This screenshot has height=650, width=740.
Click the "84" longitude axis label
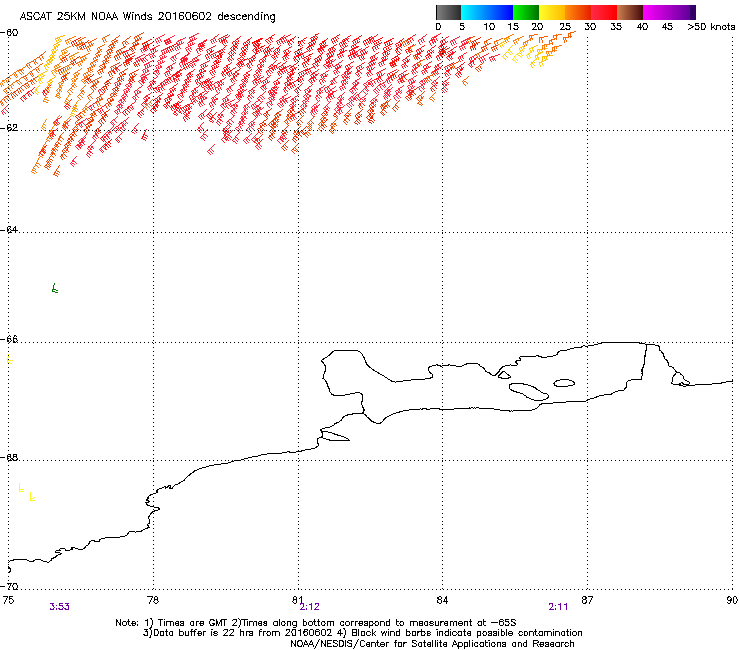pyautogui.click(x=442, y=600)
